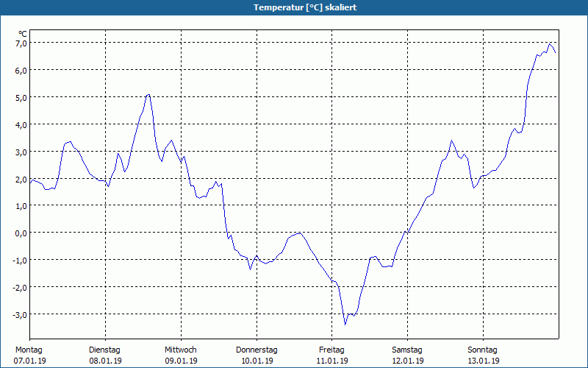Click the -1,0 y-axis label
Image resolution: width=588 pixels, height=368 pixels.
tap(20, 261)
